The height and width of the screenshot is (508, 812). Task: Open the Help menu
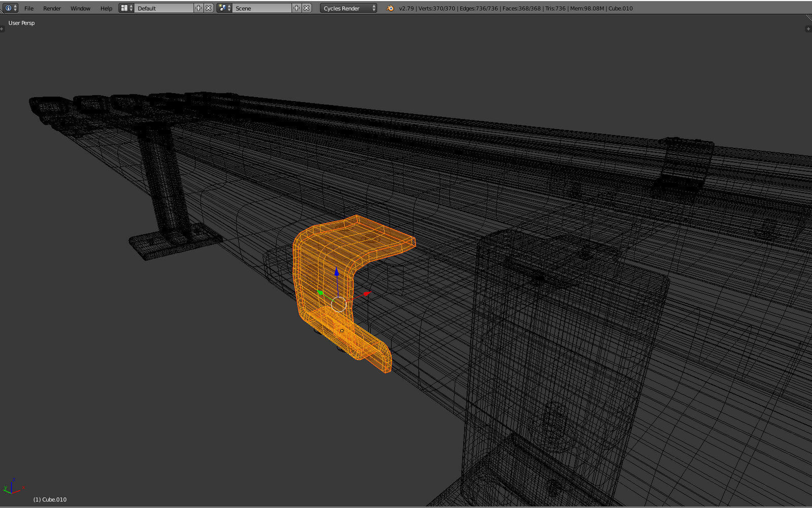click(x=106, y=8)
